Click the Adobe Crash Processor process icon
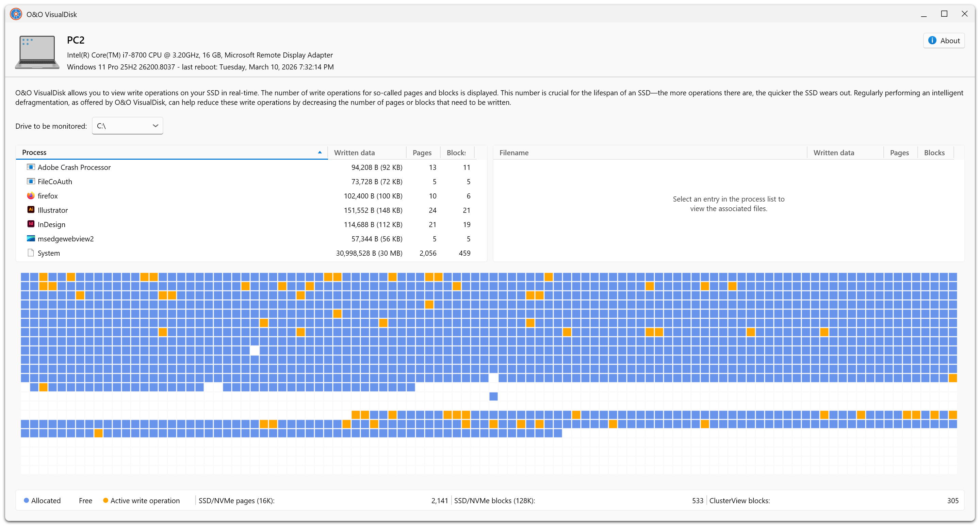 coord(31,167)
